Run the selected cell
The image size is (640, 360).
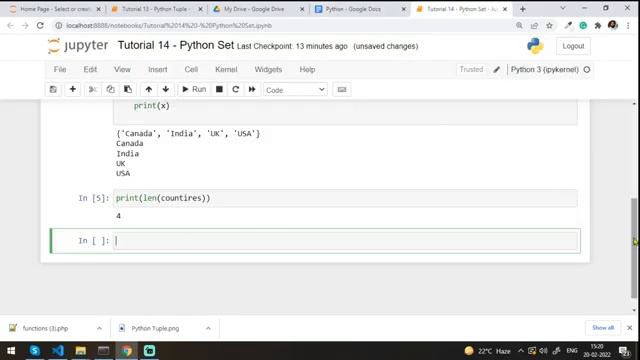(194, 89)
